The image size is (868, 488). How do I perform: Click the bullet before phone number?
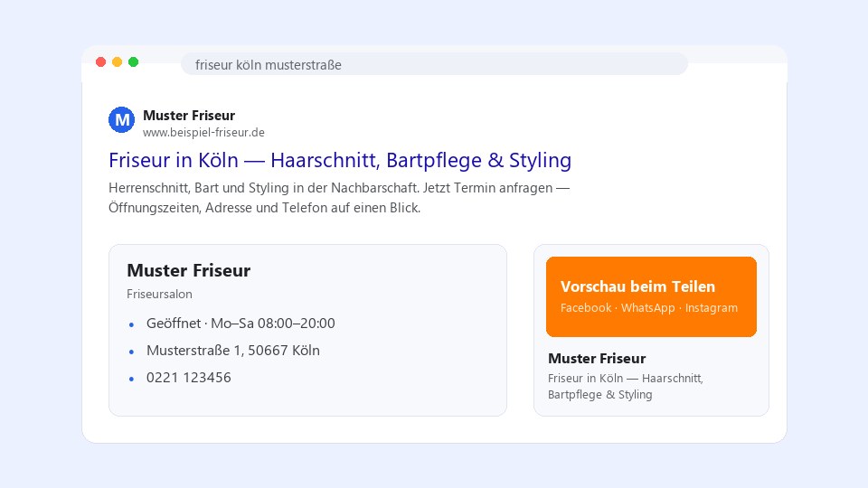[131, 379]
